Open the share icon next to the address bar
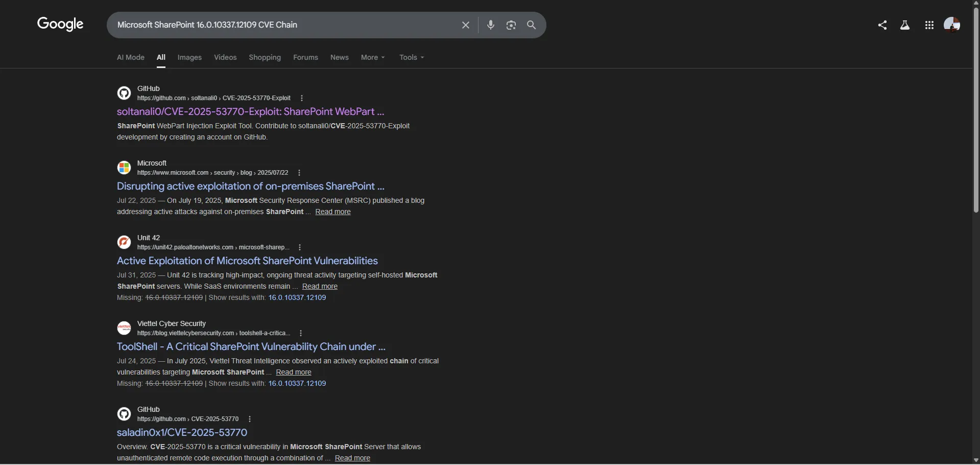Image resolution: width=980 pixels, height=465 pixels. (883, 25)
